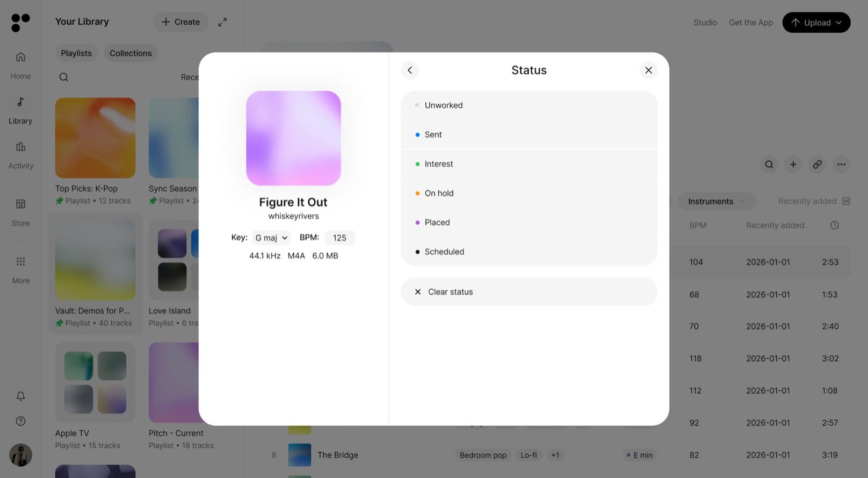Image resolution: width=868 pixels, height=478 pixels.
Task: Open the Get the App link
Action: [x=751, y=23]
